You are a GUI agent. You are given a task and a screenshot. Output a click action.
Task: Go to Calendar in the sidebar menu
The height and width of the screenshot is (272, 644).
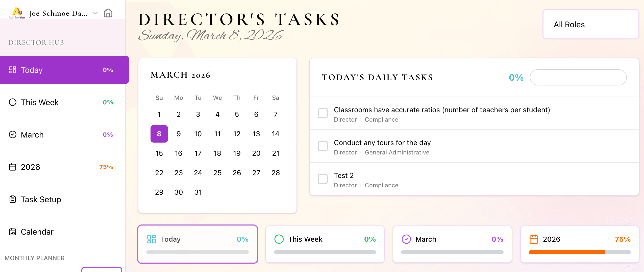click(x=37, y=232)
